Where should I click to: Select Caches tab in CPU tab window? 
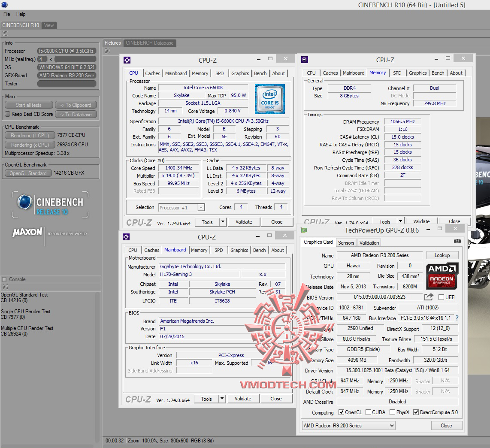pos(152,73)
